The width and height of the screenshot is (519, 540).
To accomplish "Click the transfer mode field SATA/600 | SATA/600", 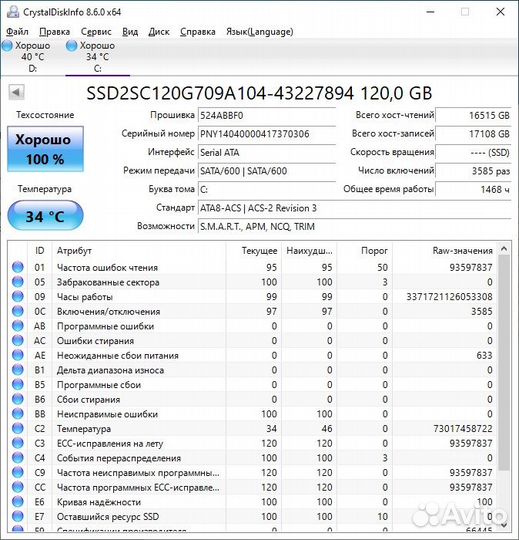I will coord(267,171).
